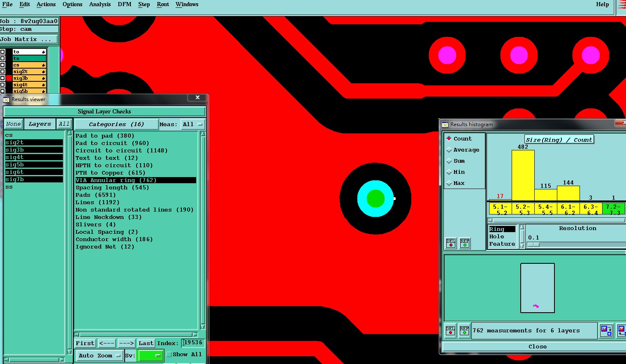The height and width of the screenshot is (364, 626).
Task: Click down arrow of categories list scrollbar
Action: 202,327
